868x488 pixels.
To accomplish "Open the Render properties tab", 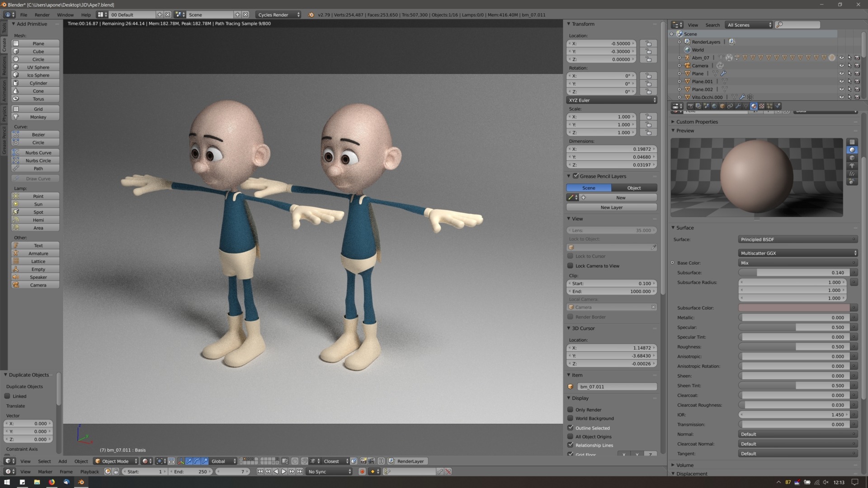I will [x=691, y=106].
